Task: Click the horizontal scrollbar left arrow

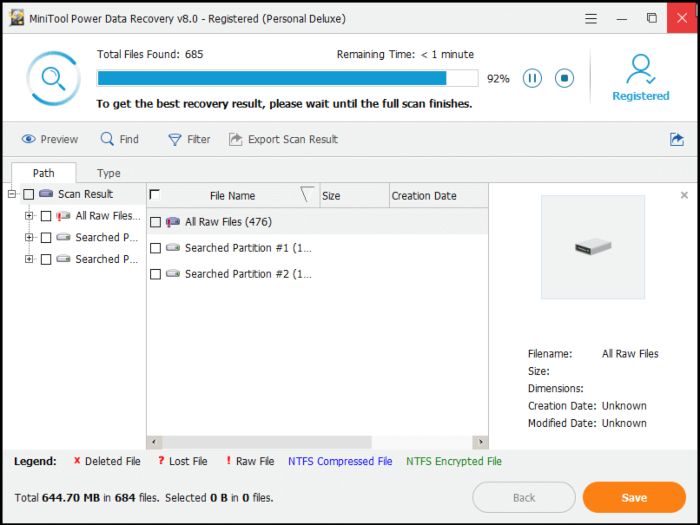Action: (154, 442)
